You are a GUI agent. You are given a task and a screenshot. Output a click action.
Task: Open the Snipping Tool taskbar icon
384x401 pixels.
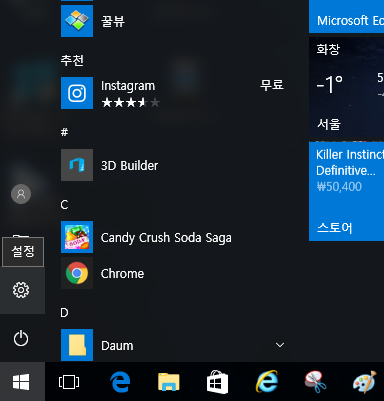click(315, 382)
